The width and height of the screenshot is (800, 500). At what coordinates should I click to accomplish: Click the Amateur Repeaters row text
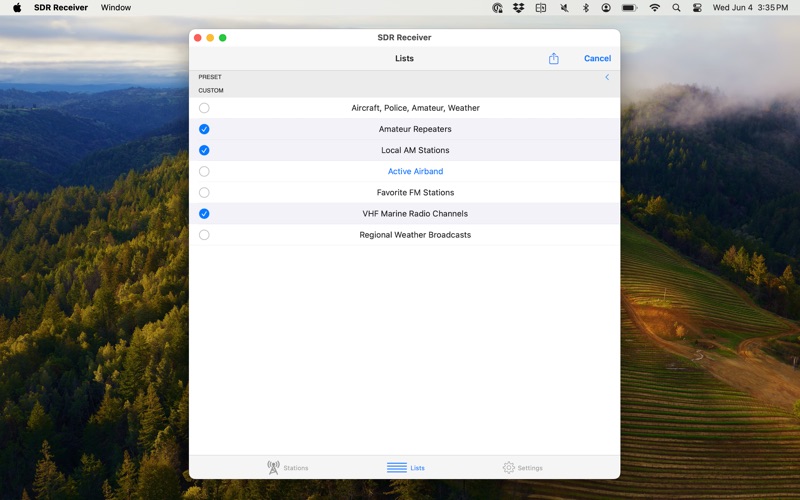pyautogui.click(x=415, y=129)
